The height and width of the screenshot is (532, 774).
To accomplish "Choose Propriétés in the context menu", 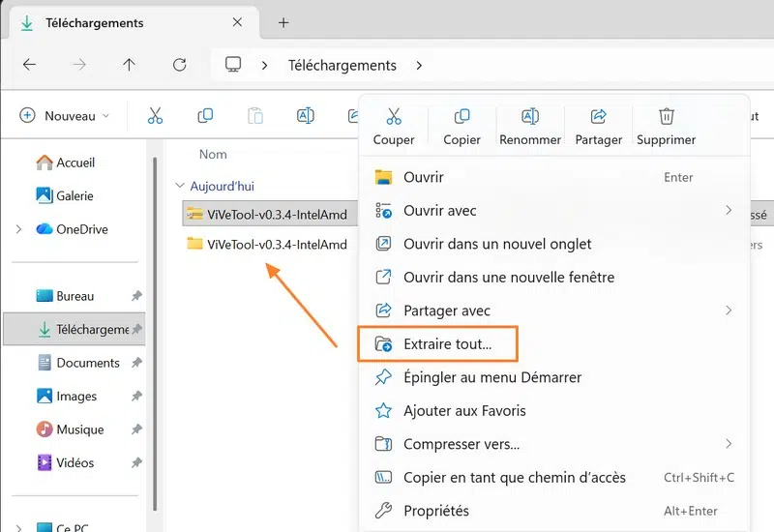I will 435,511.
